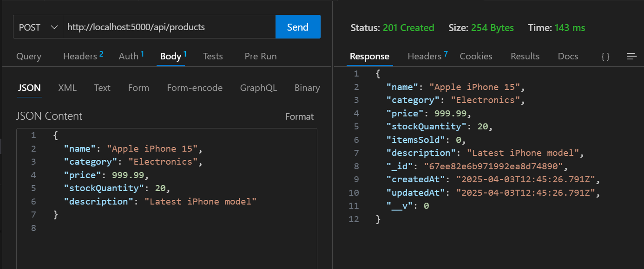Switch to the Query tab

(29, 56)
